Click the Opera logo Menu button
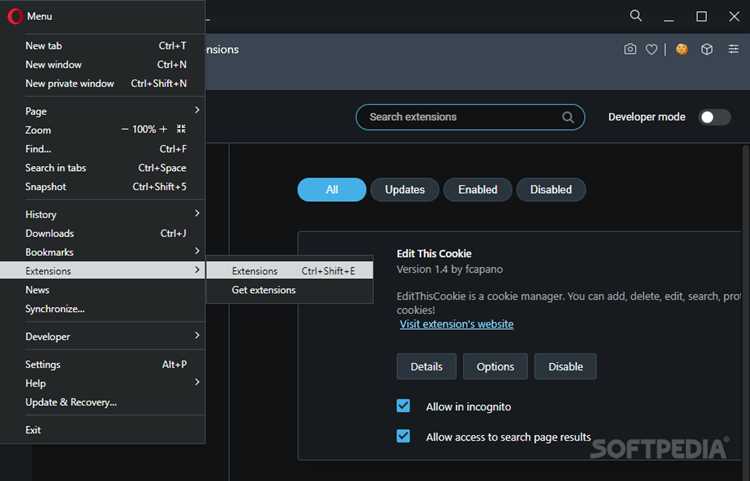 coord(30,16)
